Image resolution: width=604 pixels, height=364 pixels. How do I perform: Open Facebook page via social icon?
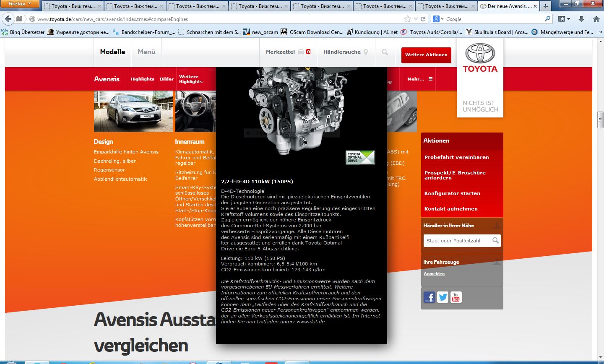pyautogui.click(x=429, y=297)
